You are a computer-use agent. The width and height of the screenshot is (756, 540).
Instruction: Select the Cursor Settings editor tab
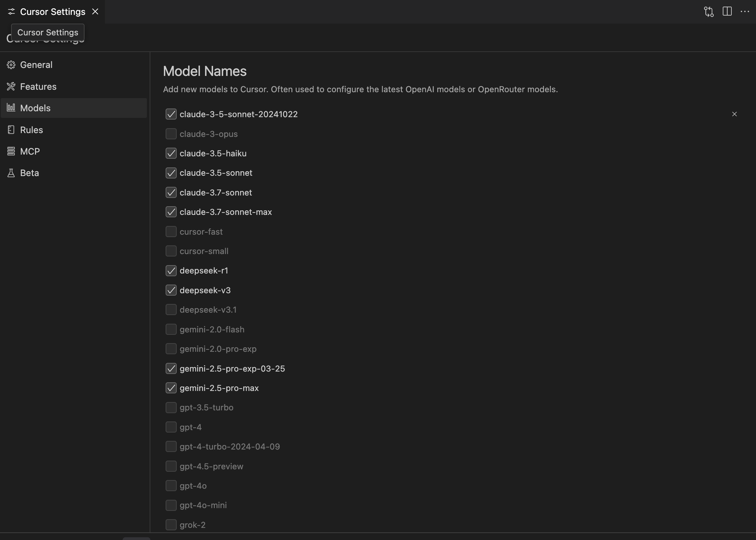click(x=52, y=12)
